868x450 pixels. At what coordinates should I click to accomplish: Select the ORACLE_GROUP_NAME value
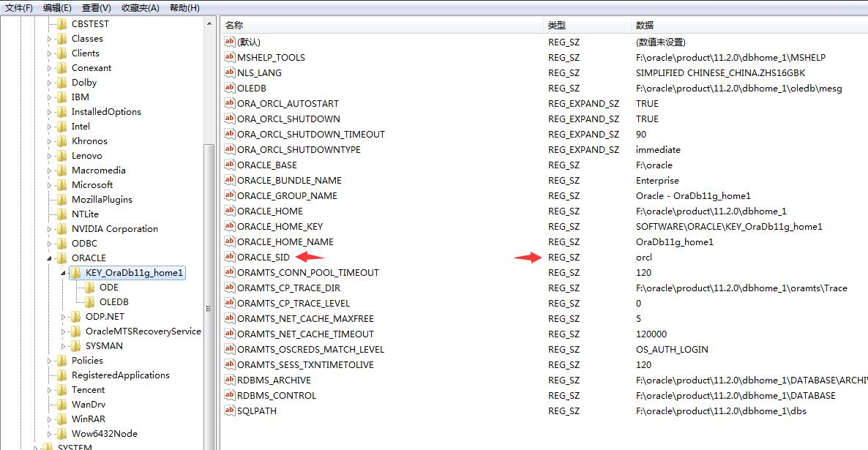point(288,196)
